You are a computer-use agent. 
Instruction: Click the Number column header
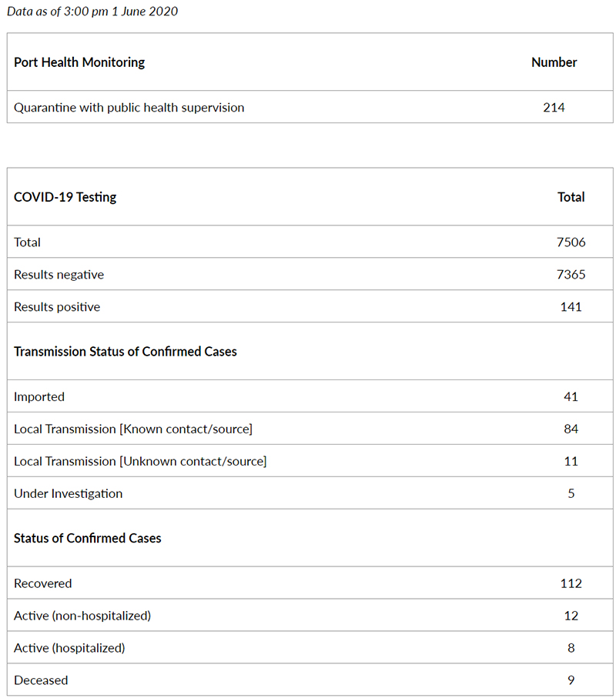(x=554, y=62)
